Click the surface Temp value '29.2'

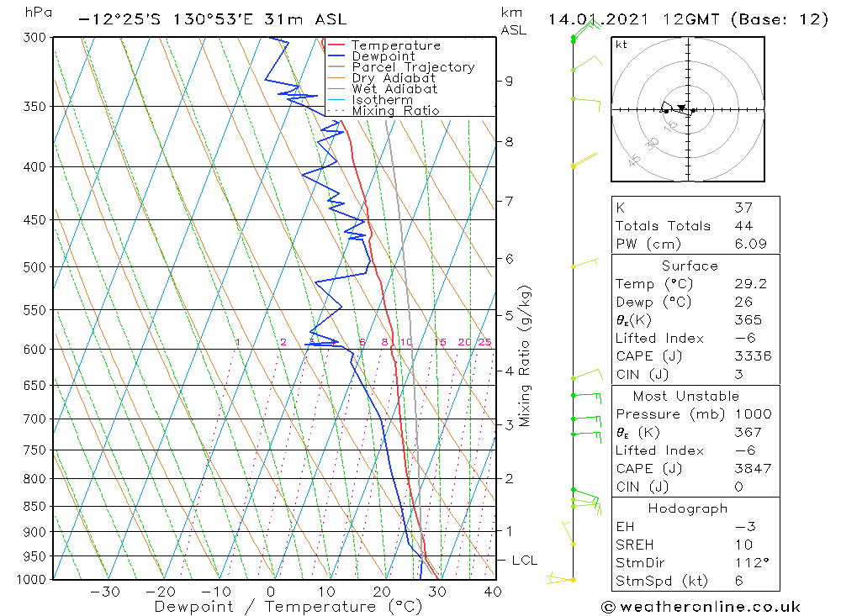pos(750,283)
